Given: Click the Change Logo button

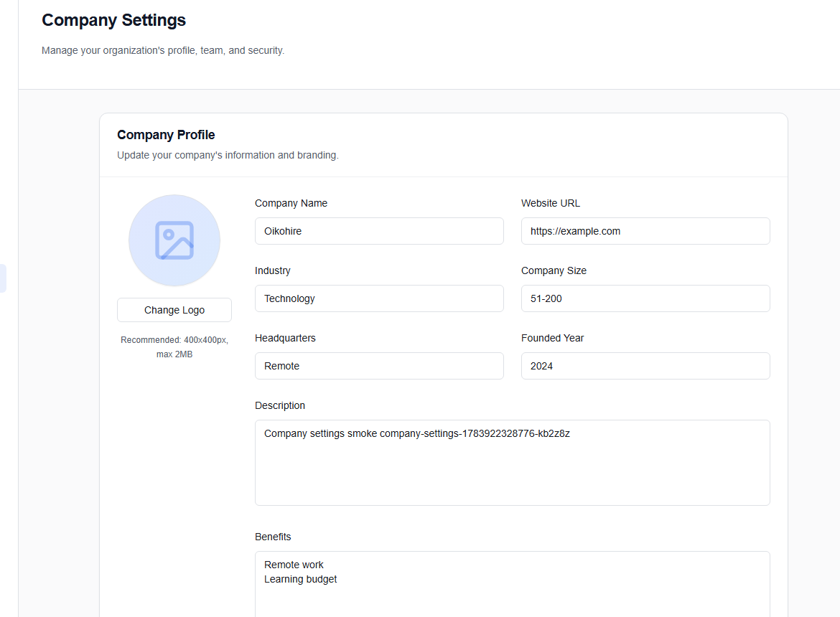Looking at the screenshot, I should tap(174, 310).
